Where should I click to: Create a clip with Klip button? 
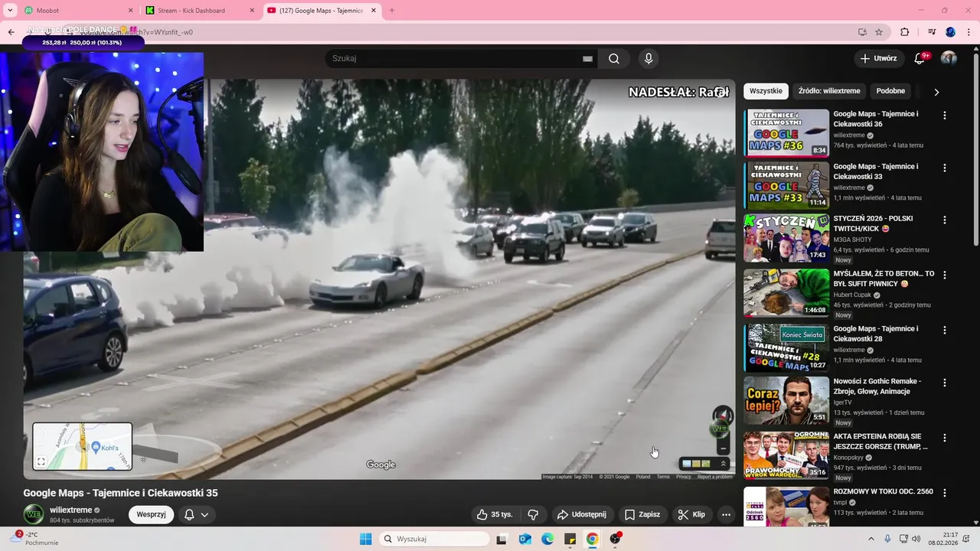(x=691, y=514)
